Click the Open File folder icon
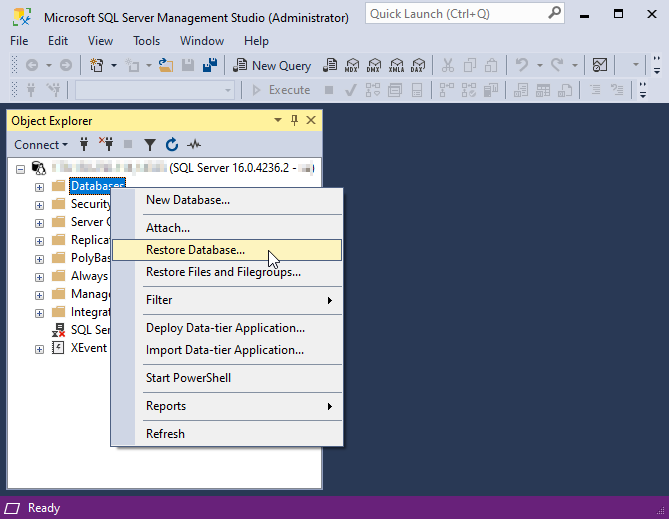 coord(166,66)
